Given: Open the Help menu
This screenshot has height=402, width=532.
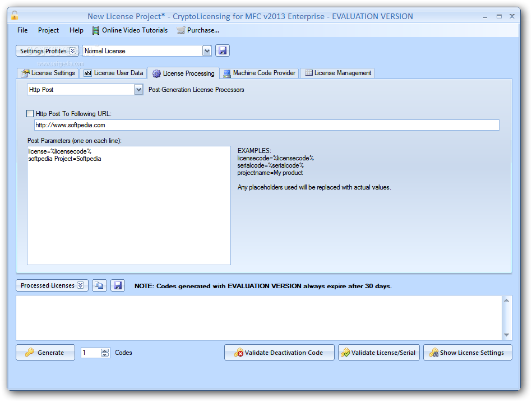Looking at the screenshot, I should (76, 30).
